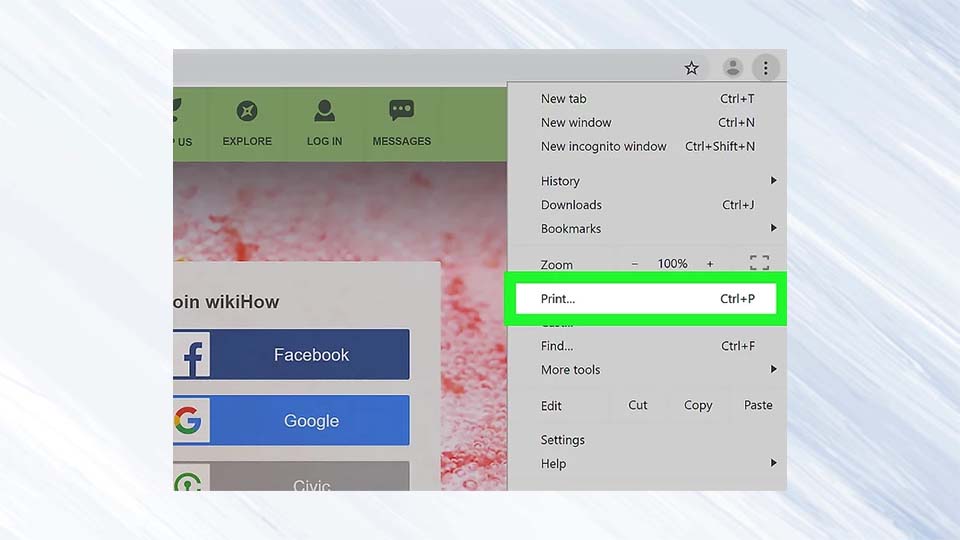Image resolution: width=960 pixels, height=540 pixels.
Task: Decrease zoom with the minus button
Action: tap(635, 264)
